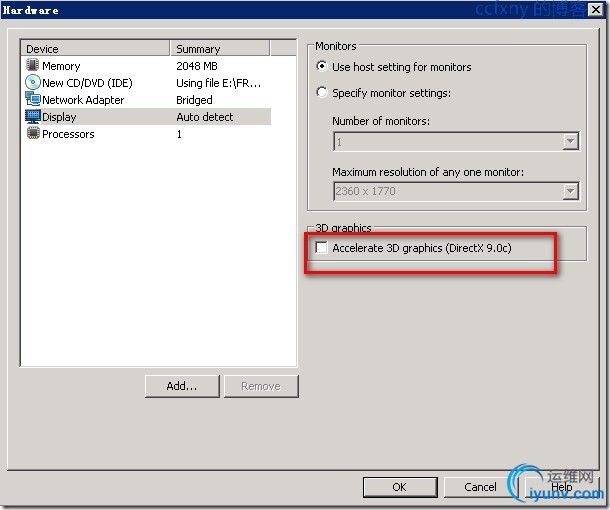610x510 pixels.
Task: Enable Accelerate 3D graphics checkbox
Action: [x=321, y=247]
